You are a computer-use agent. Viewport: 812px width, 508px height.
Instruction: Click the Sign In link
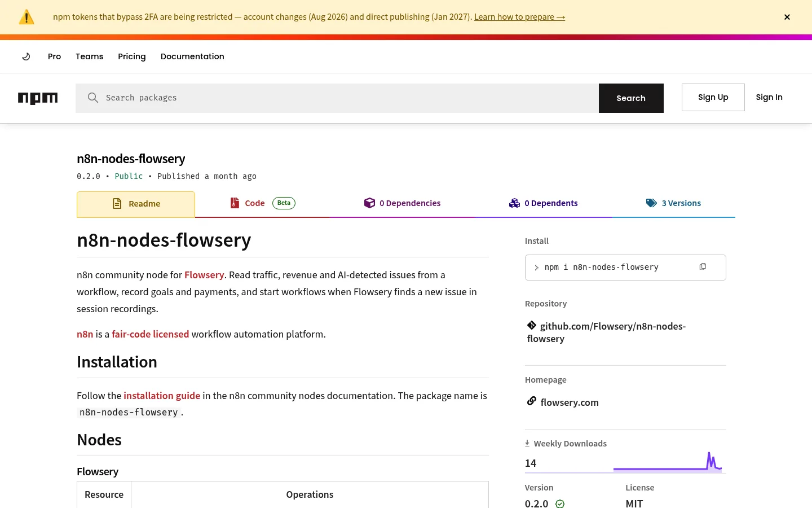[x=769, y=97]
